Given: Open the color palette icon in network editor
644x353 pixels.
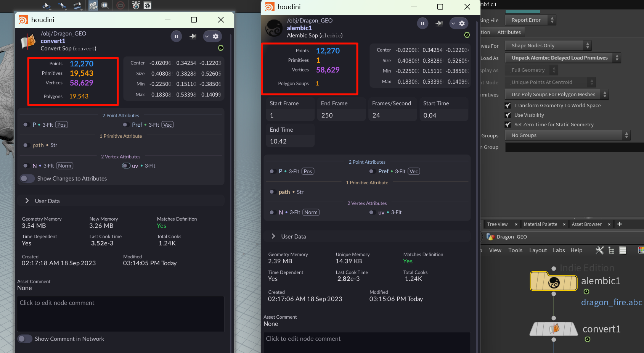Looking at the screenshot, I should pos(641,250).
